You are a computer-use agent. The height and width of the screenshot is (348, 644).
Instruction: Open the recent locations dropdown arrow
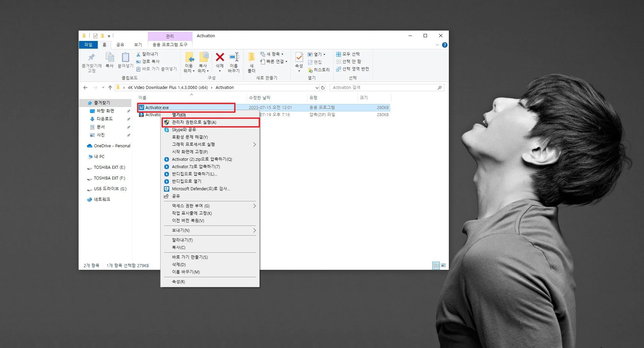[103, 88]
